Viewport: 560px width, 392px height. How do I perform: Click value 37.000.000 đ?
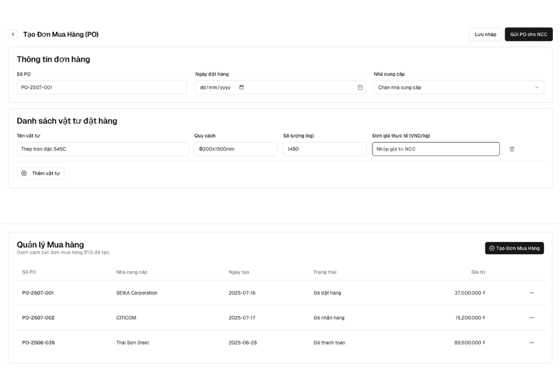coord(470,293)
